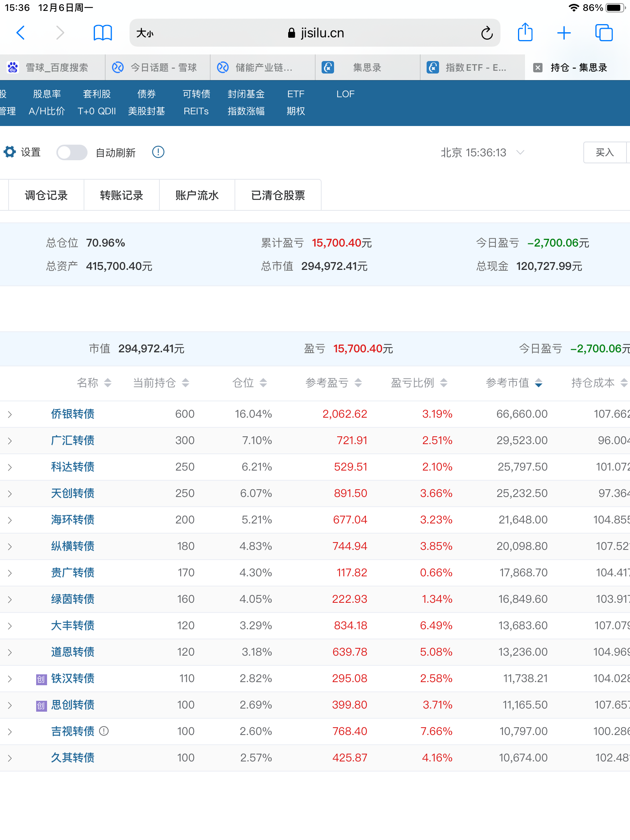The height and width of the screenshot is (840, 630).
Task: Open the bookmarks book icon
Action: pos(103,33)
